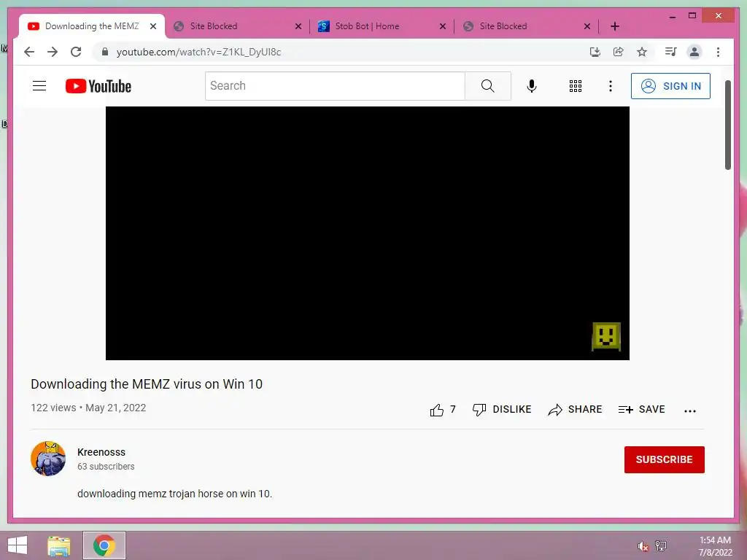SAVE the video to a playlist
Image resolution: width=747 pixels, height=560 pixels.
(x=641, y=410)
